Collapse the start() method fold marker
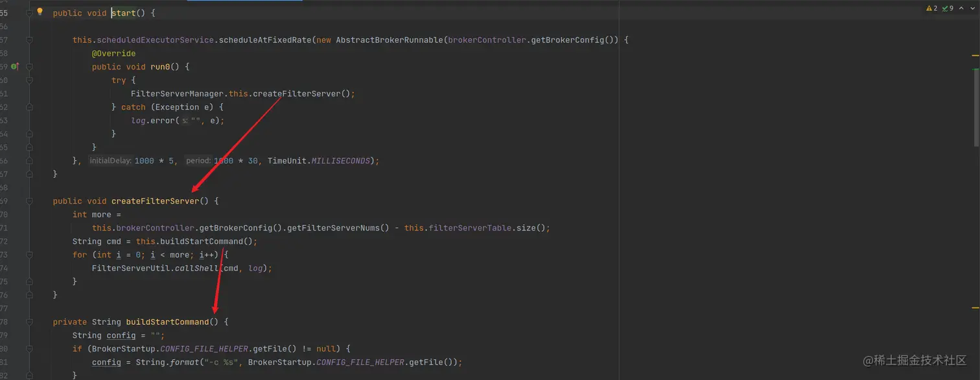 point(29,13)
